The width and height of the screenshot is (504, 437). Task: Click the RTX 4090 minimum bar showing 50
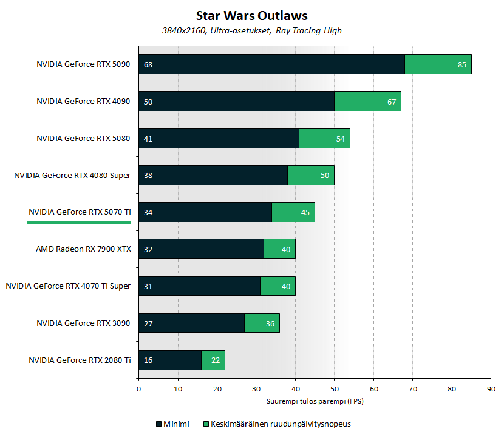(x=237, y=102)
